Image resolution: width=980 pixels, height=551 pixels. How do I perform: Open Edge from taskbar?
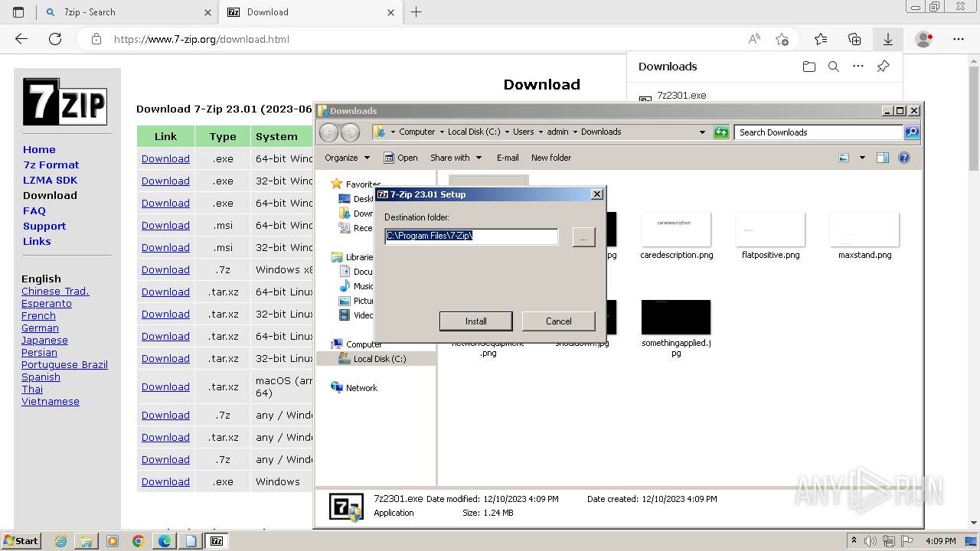pyautogui.click(x=164, y=541)
